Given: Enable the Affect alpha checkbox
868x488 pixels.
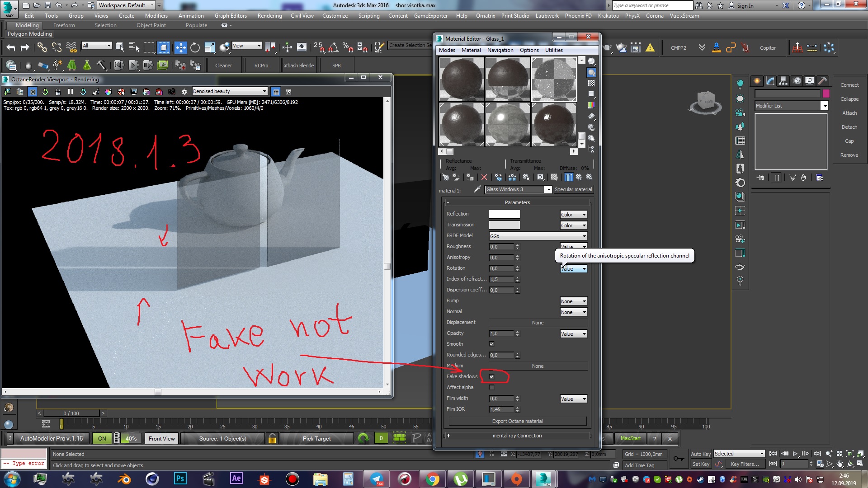Looking at the screenshot, I should click(491, 387).
